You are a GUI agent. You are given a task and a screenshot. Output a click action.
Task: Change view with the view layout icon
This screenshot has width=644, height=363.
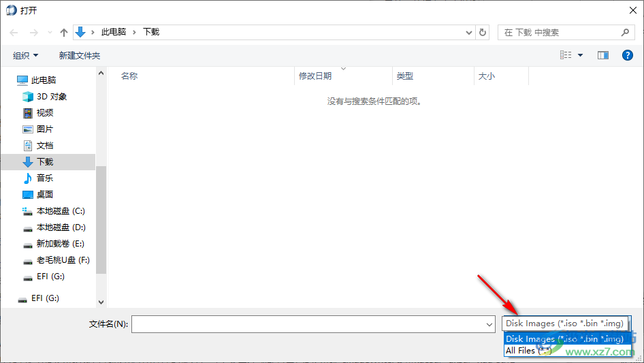[x=566, y=55]
